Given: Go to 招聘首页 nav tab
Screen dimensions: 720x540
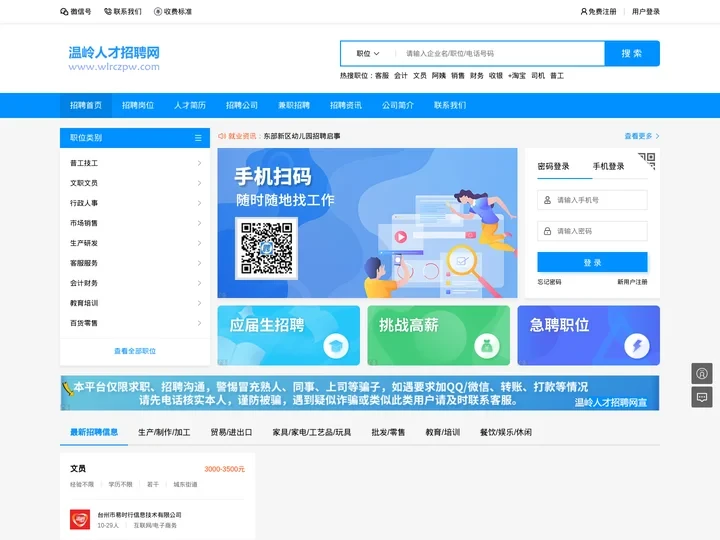Looking at the screenshot, I should click(x=86, y=106).
